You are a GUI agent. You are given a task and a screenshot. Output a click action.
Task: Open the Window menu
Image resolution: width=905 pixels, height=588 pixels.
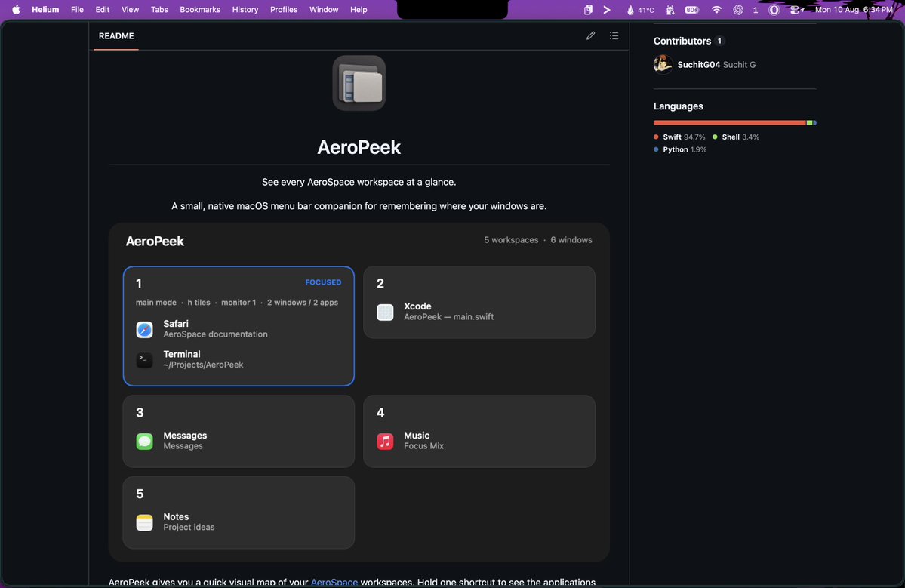pyautogui.click(x=324, y=10)
